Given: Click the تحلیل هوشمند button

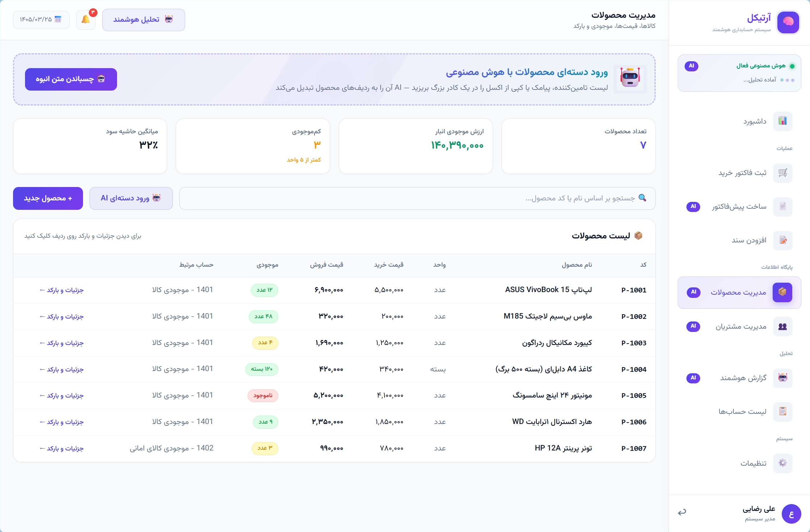Looking at the screenshot, I should pos(144,20).
